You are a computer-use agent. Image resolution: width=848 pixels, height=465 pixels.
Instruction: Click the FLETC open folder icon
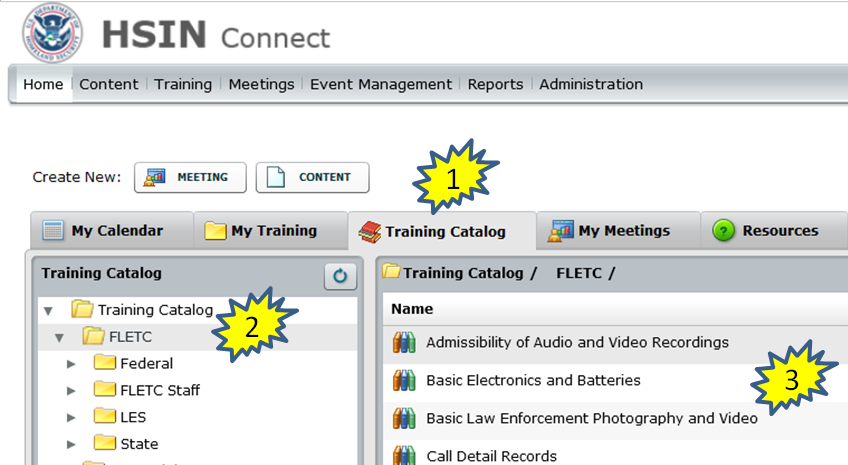[93, 335]
